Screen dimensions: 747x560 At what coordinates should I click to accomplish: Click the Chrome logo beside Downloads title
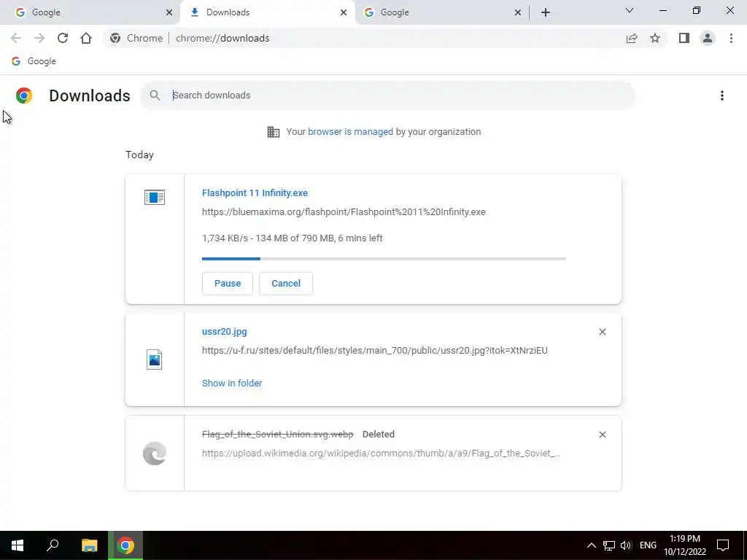click(x=24, y=96)
